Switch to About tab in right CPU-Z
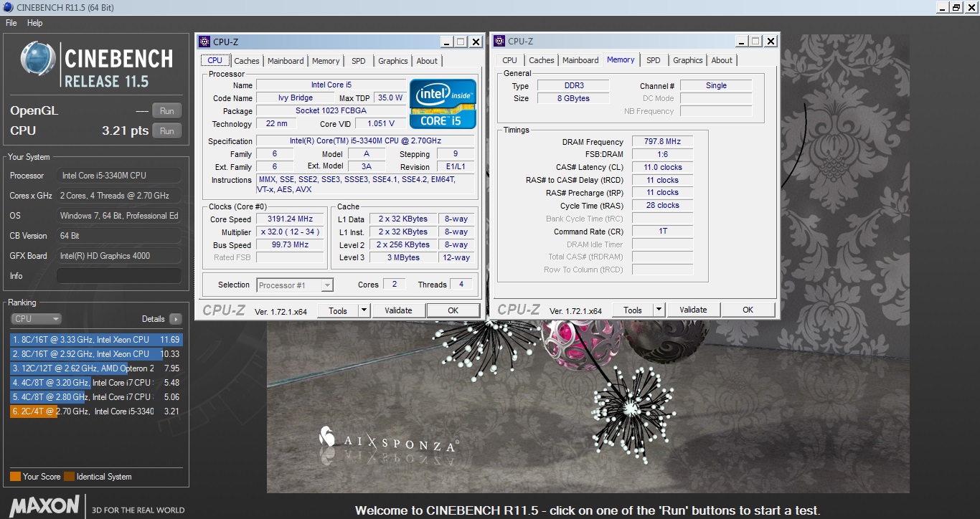The height and width of the screenshot is (519, 980). point(722,60)
